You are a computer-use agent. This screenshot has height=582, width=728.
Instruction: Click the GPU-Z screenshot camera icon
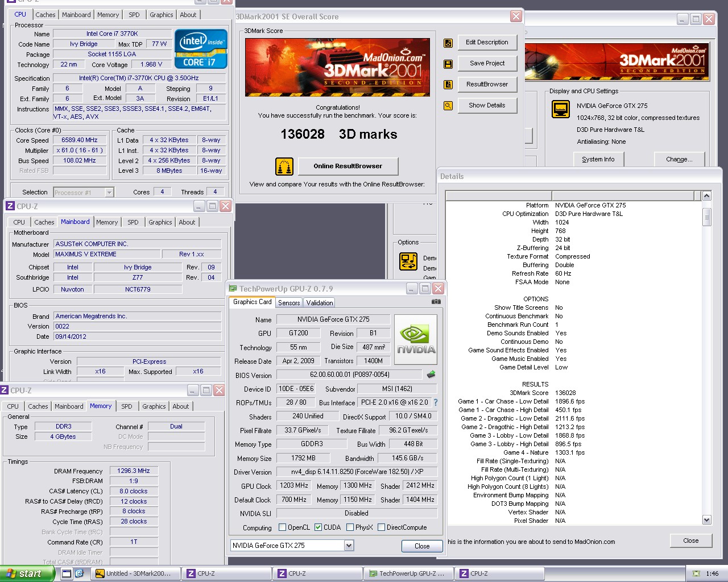(436, 302)
